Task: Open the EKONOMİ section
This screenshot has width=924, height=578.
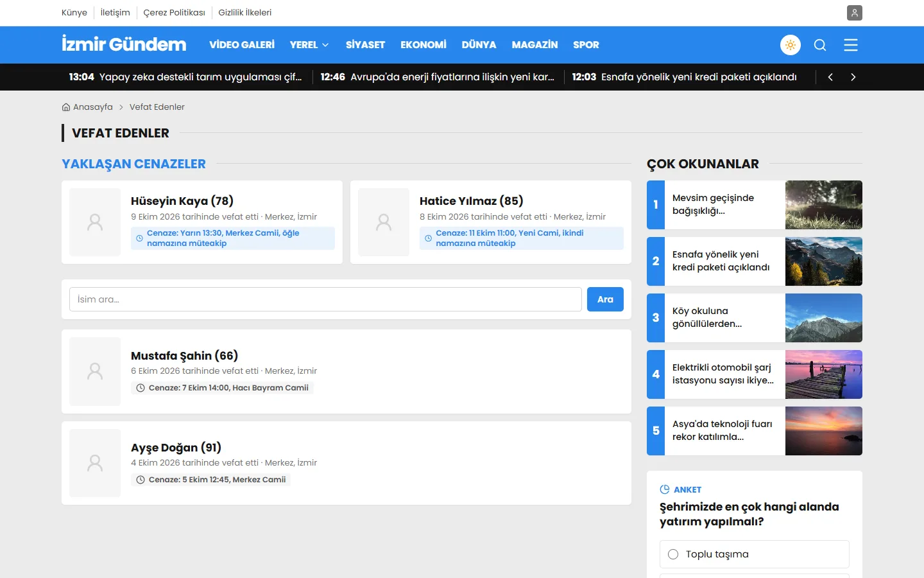Action: click(x=424, y=45)
